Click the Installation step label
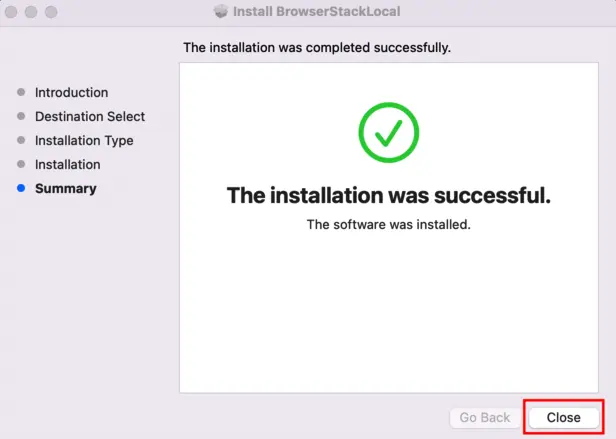The width and height of the screenshot is (616, 439). [x=67, y=165]
